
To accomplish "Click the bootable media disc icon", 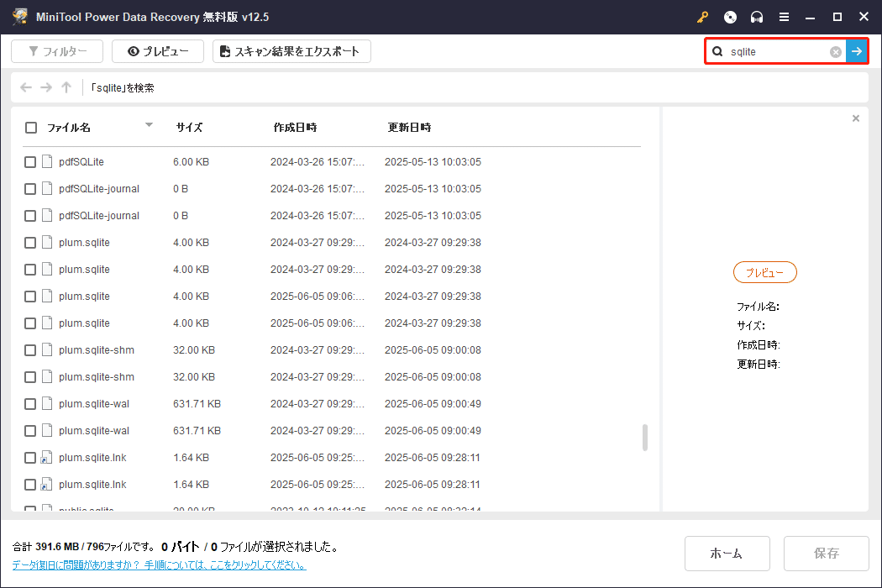I will click(730, 17).
